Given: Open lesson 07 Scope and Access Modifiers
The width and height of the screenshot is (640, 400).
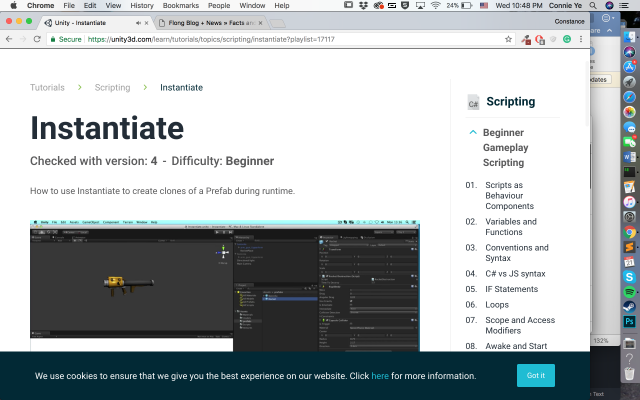Looking at the screenshot, I should pyautogui.click(x=520, y=325).
